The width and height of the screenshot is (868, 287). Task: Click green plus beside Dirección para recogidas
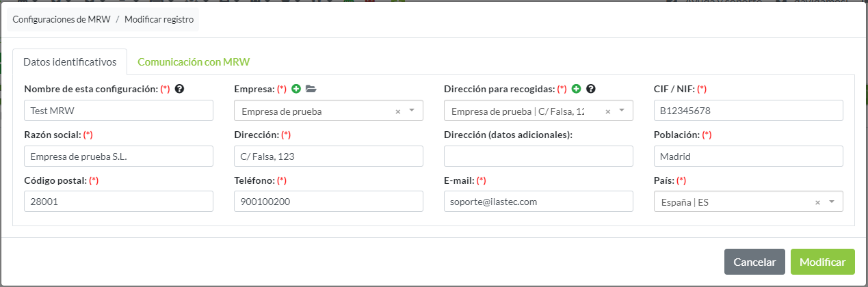576,89
